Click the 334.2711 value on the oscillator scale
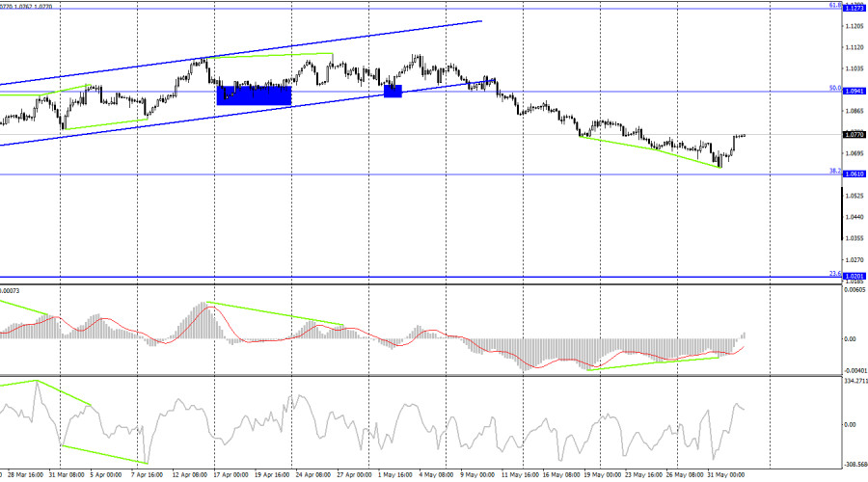This screenshot has height=482, width=868. [854, 382]
